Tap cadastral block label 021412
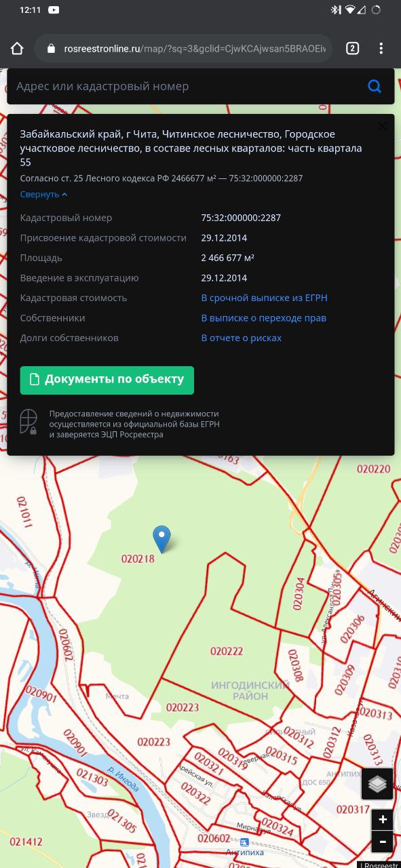This screenshot has height=868, width=401. [26, 842]
